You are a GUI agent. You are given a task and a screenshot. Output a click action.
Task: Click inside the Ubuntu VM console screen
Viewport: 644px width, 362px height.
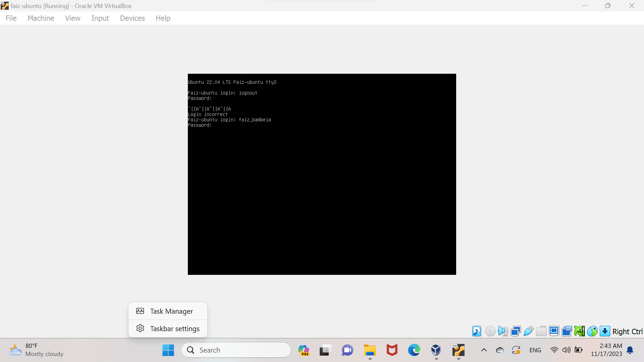(x=322, y=174)
